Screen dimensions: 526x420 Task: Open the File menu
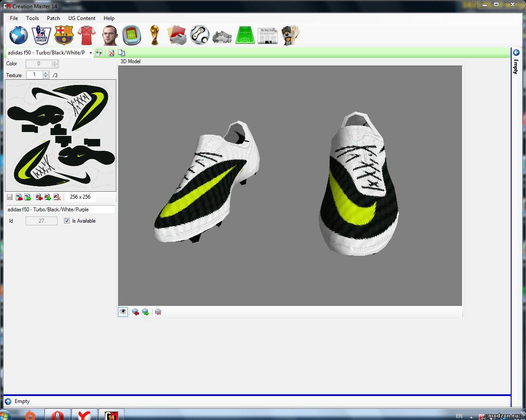tap(14, 18)
